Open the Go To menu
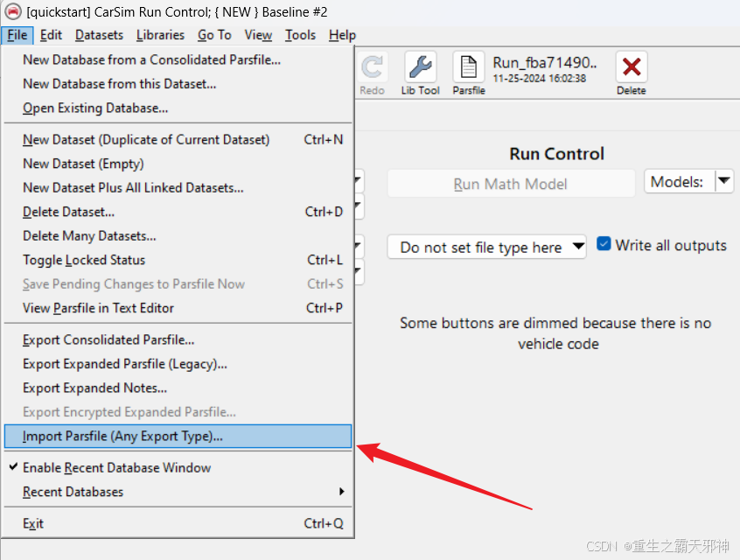740x560 pixels. click(214, 35)
